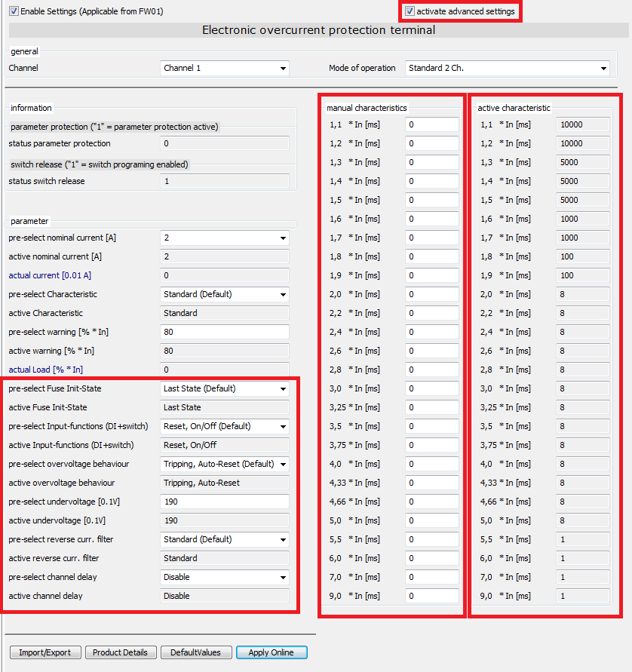Click active characteristic 5,5 value 1
Viewport: 632px width, 672px height.
(583, 539)
